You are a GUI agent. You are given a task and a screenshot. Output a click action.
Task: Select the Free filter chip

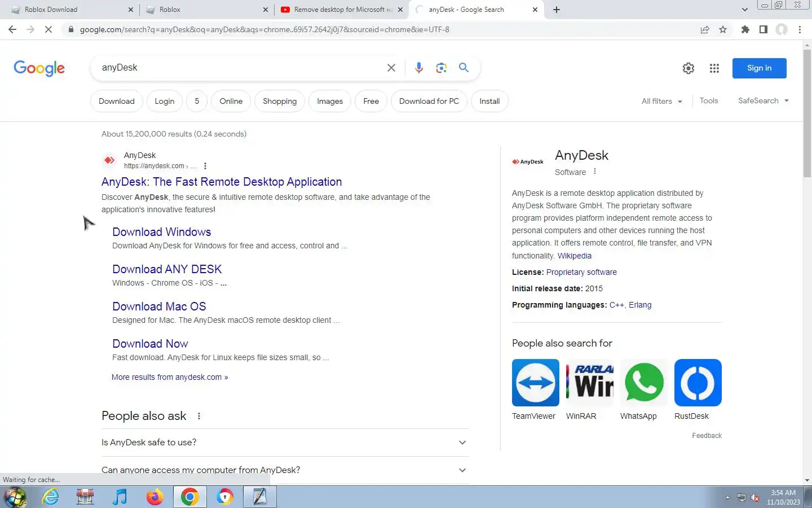(x=371, y=102)
